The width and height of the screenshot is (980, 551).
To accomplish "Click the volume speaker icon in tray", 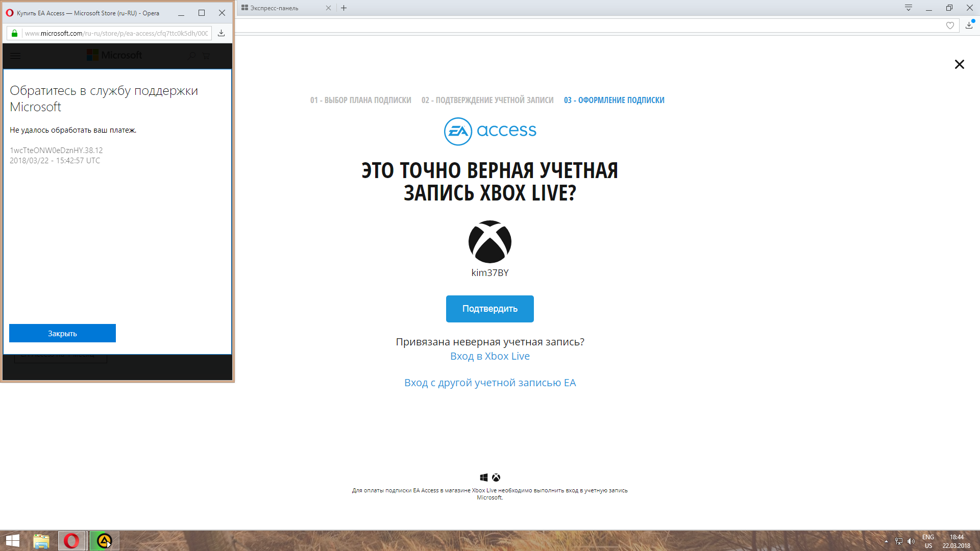I will 911,541.
